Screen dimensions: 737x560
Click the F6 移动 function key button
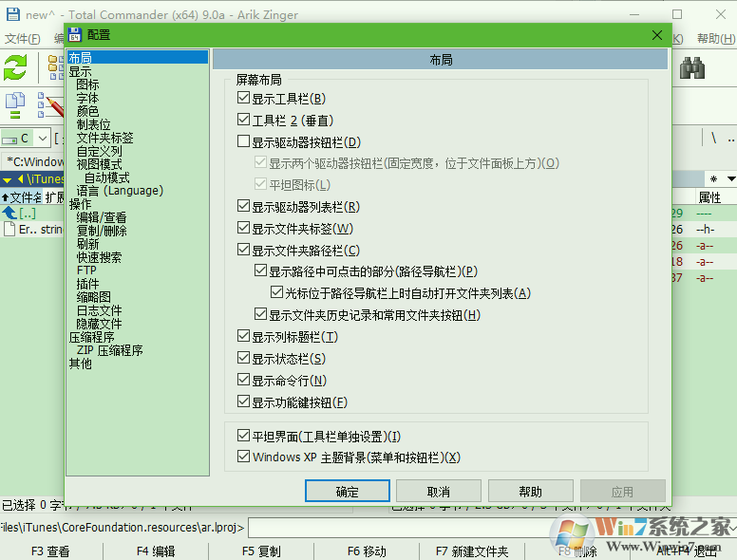click(x=367, y=551)
